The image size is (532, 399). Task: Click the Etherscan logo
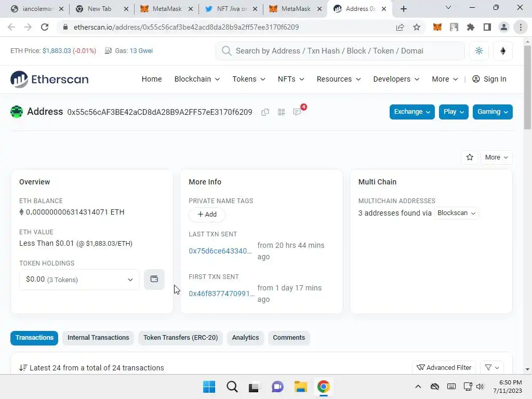(49, 79)
